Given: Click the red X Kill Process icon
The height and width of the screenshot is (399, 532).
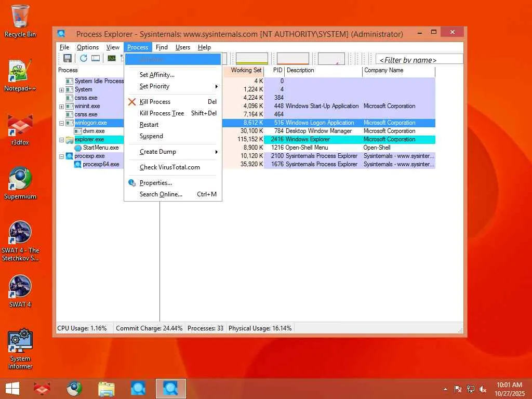Looking at the screenshot, I should click(x=132, y=102).
